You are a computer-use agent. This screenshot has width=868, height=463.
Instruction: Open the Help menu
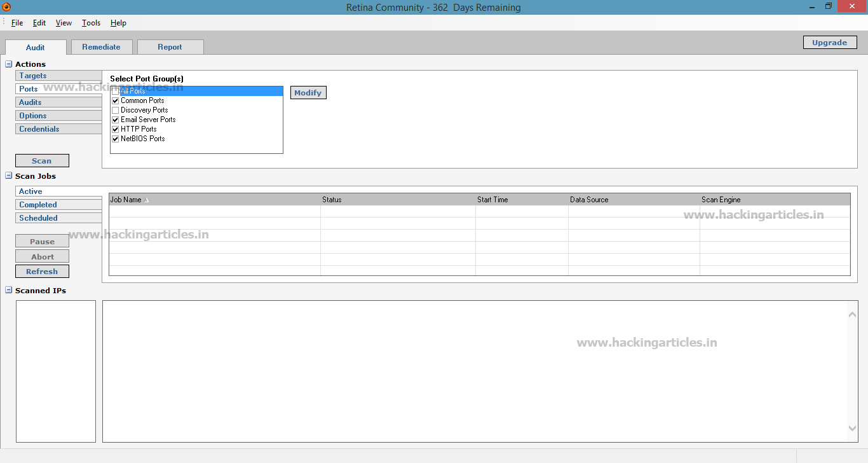[118, 23]
